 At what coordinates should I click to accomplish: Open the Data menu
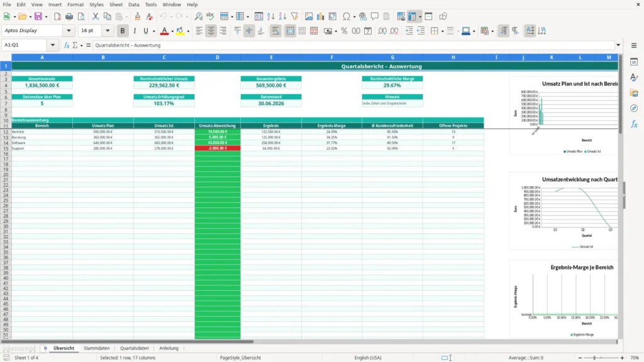[133, 4]
